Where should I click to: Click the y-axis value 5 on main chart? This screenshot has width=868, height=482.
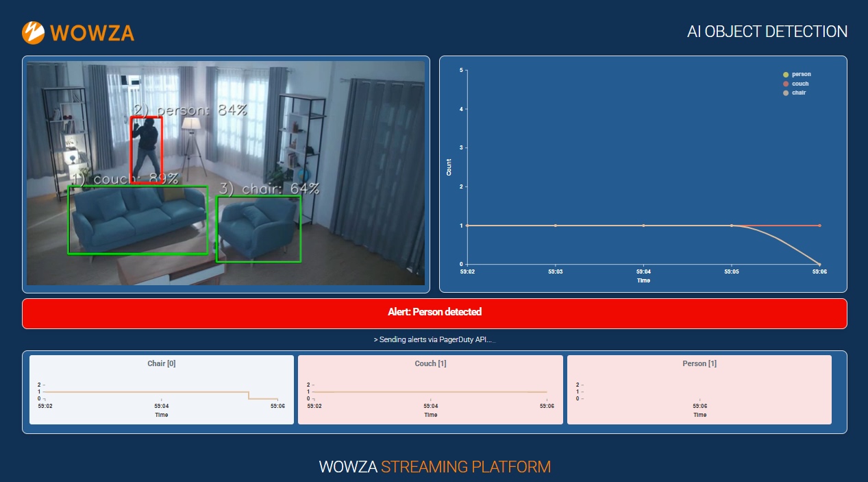462,70
